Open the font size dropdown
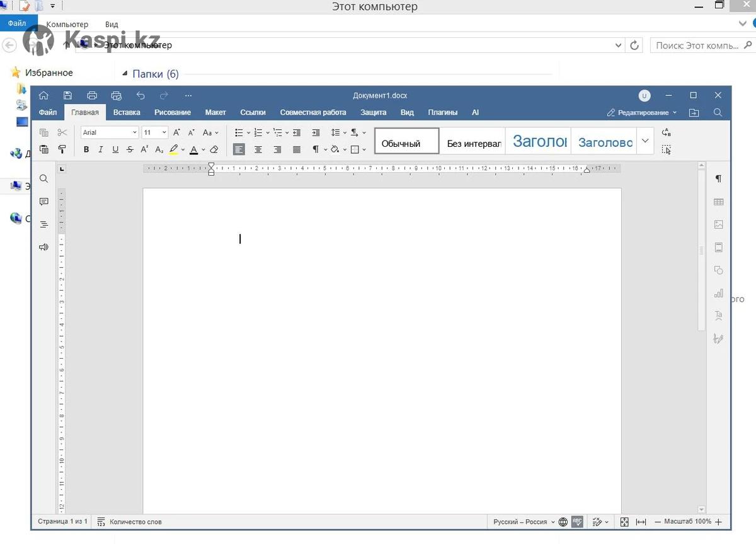Viewport: 756px width, 544px height. click(x=155, y=132)
